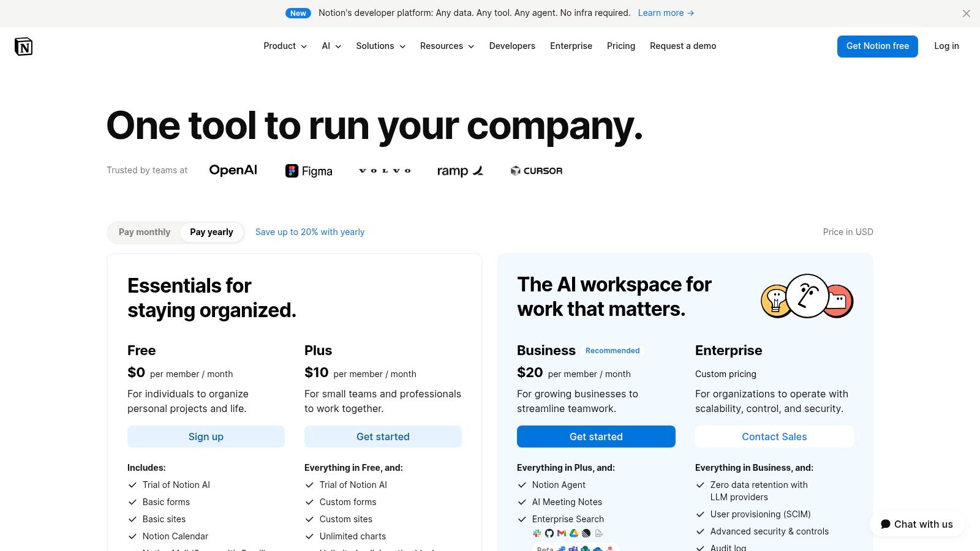Open the Chat with us widget
The height and width of the screenshot is (551, 980).
(x=917, y=524)
